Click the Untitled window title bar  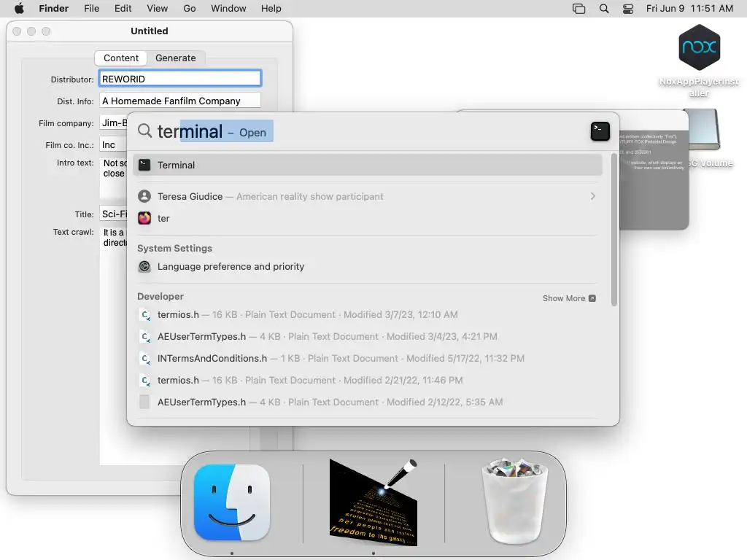coord(150,31)
